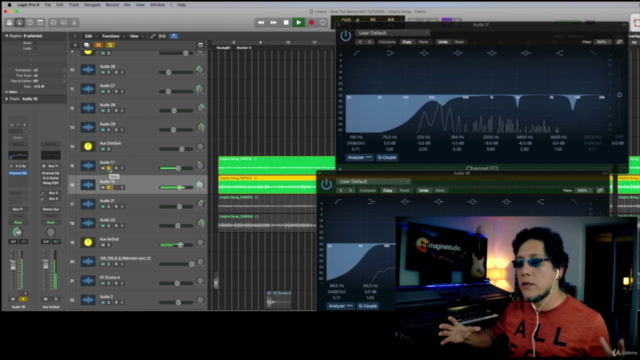This screenshot has height=360, width=640.
Task: Click the green play button
Action: [299, 22]
